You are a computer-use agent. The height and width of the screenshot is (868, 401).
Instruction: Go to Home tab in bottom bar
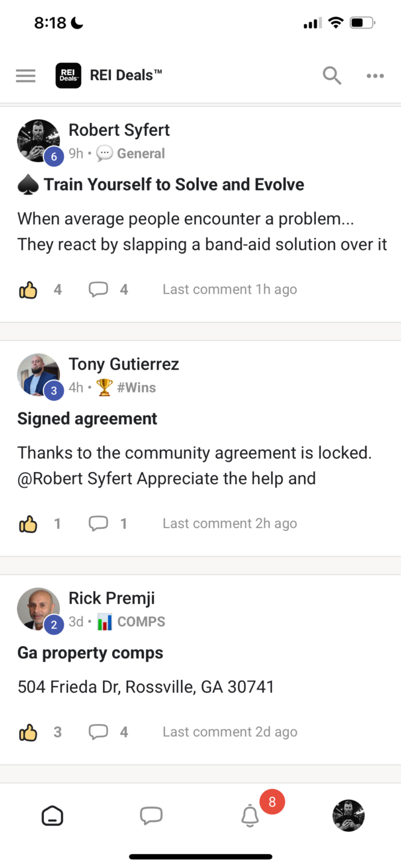[52, 816]
